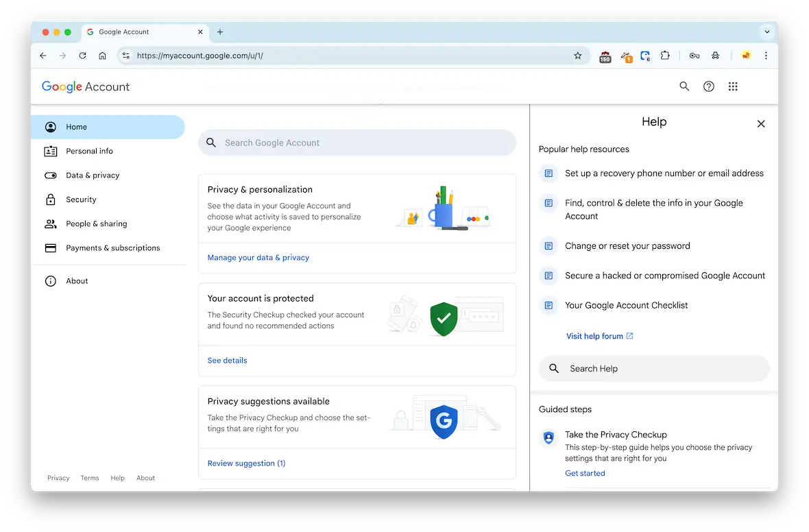This screenshot has width=809, height=532.
Task: Select Home in the sidebar
Action: [108, 127]
